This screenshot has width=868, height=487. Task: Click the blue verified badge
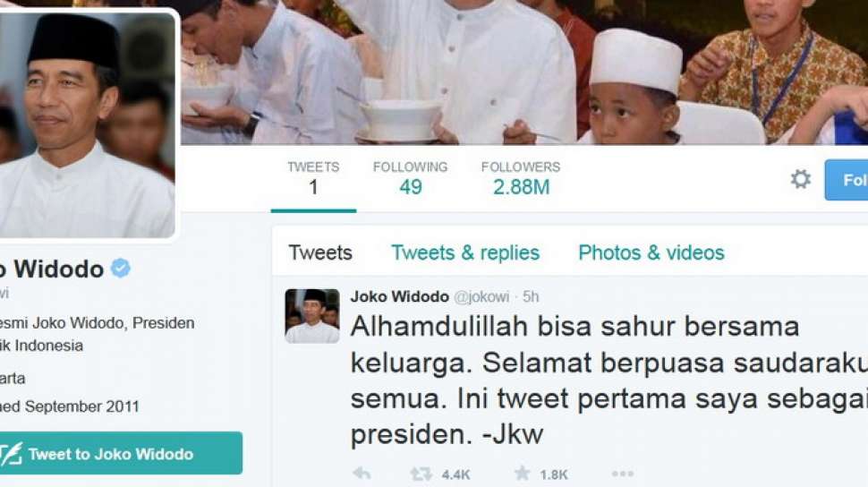121,269
